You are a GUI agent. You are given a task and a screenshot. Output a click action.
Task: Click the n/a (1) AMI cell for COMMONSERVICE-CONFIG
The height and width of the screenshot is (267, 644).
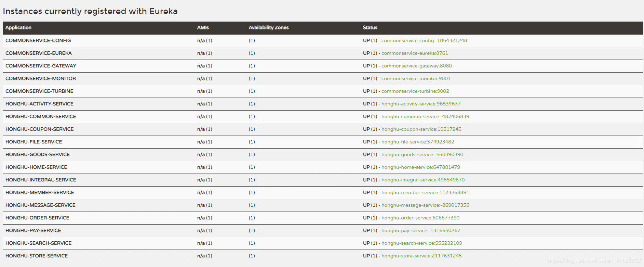pyautogui.click(x=205, y=40)
